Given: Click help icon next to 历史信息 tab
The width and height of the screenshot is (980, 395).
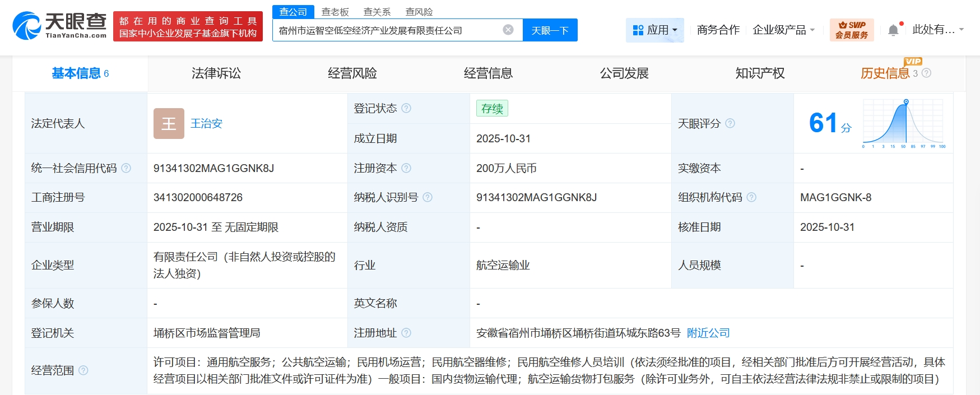Looking at the screenshot, I should [x=926, y=73].
